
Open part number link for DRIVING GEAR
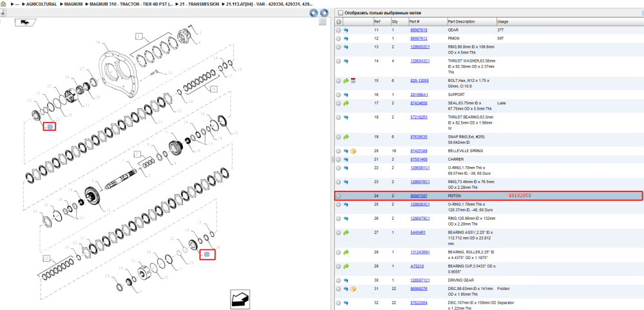pyautogui.click(x=419, y=280)
